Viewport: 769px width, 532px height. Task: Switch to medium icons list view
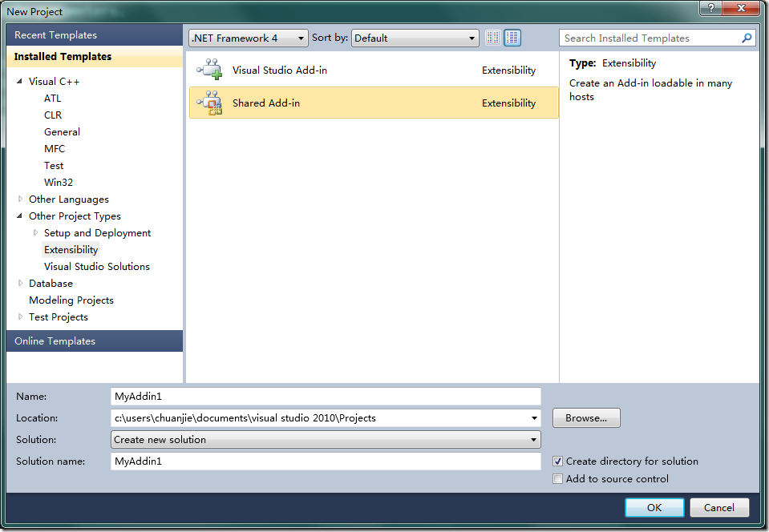point(512,38)
